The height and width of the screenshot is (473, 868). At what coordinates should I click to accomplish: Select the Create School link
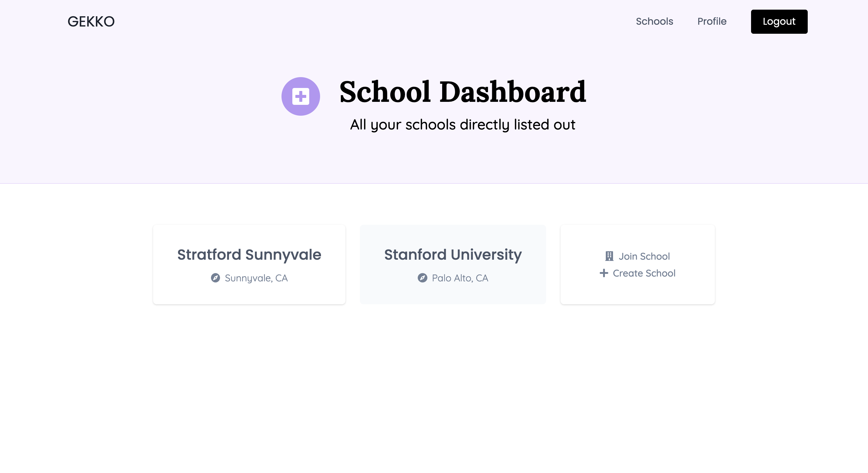click(643, 273)
